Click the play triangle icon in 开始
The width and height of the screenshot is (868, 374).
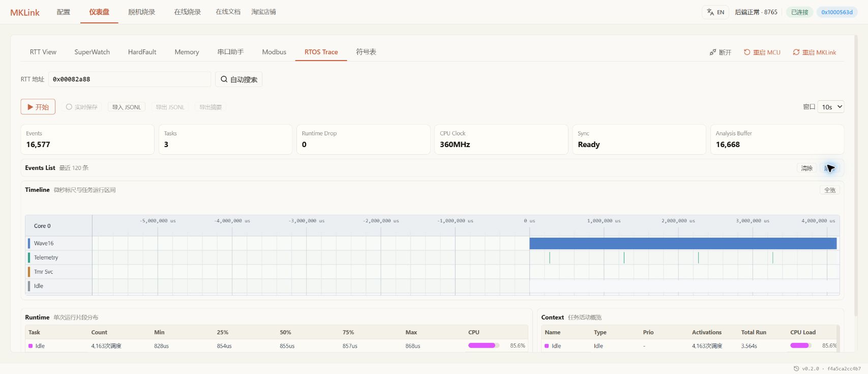point(31,107)
